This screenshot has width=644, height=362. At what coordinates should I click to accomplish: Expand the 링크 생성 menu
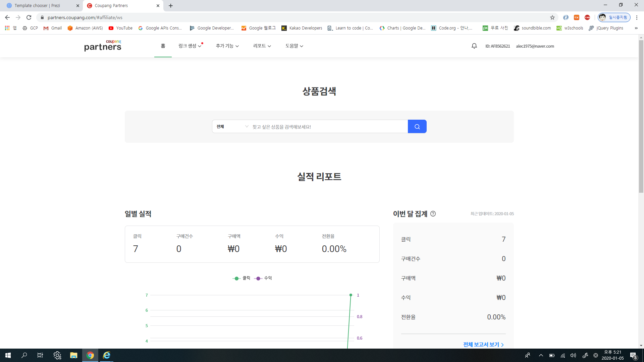pyautogui.click(x=190, y=46)
